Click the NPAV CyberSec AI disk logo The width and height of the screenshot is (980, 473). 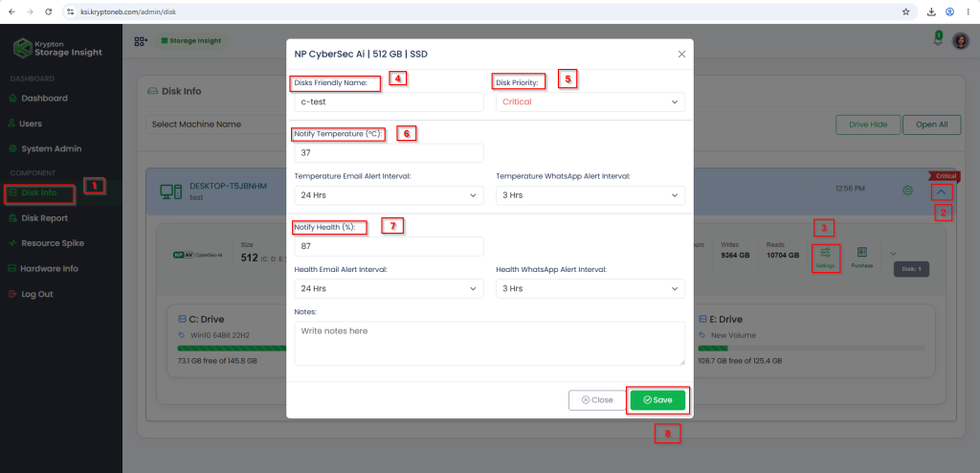tap(197, 256)
